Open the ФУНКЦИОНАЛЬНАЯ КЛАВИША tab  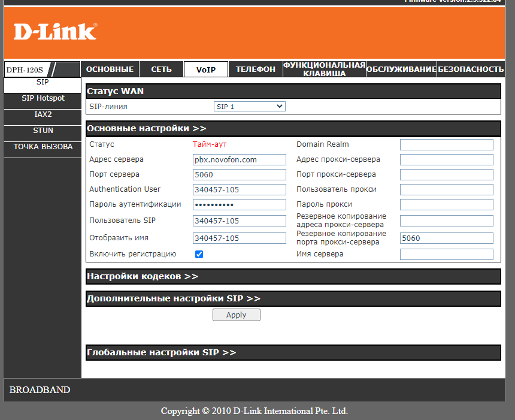pyautogui.click(x=324, y=70)
